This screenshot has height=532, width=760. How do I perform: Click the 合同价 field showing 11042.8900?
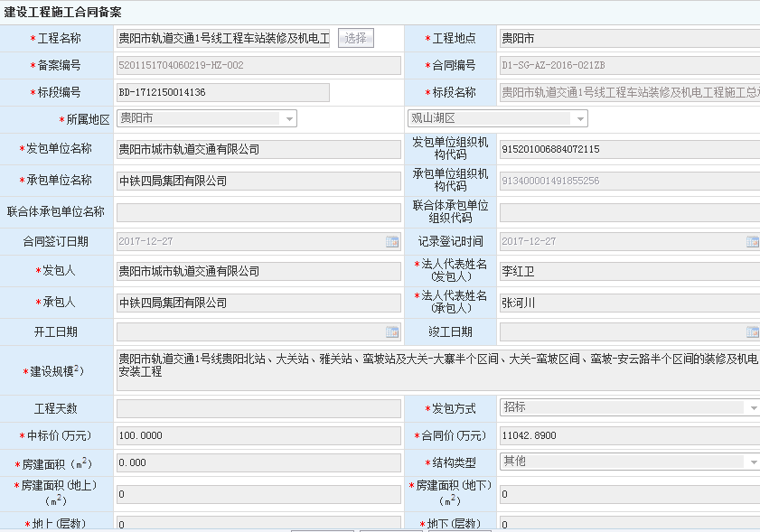(629, 436)
